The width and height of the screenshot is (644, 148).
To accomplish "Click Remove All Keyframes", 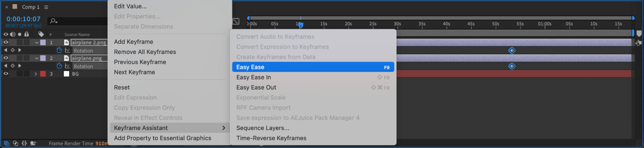I will 145,52.
